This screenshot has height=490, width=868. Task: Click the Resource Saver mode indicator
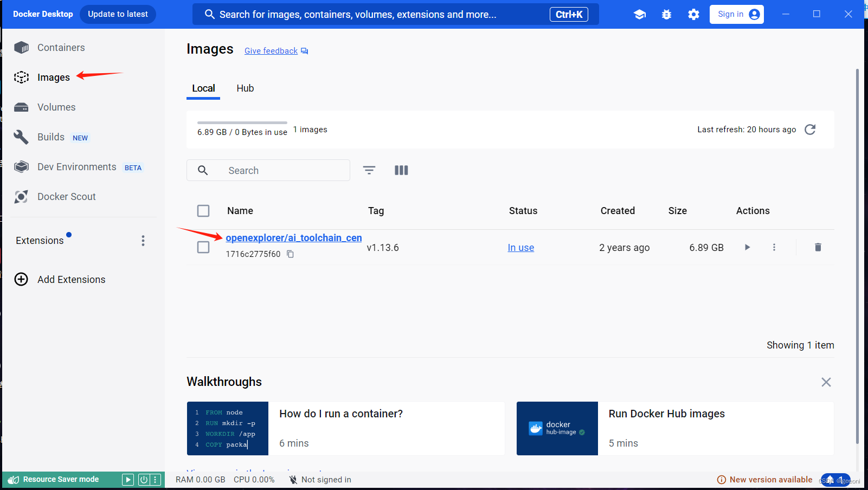(x=54, y=479)
